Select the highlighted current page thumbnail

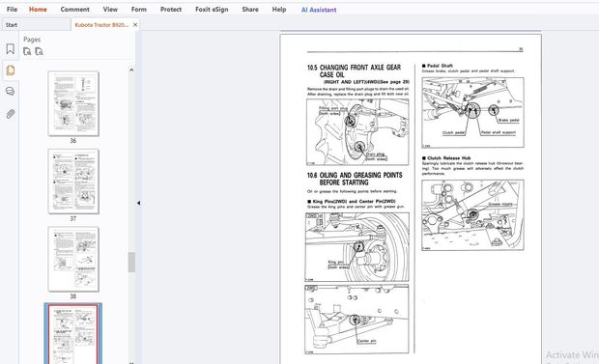73,334
